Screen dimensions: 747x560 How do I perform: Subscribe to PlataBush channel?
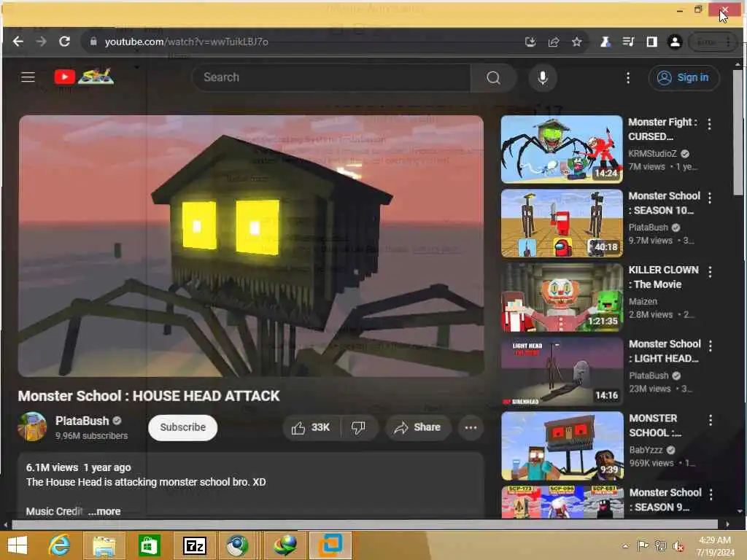[183, 427]
